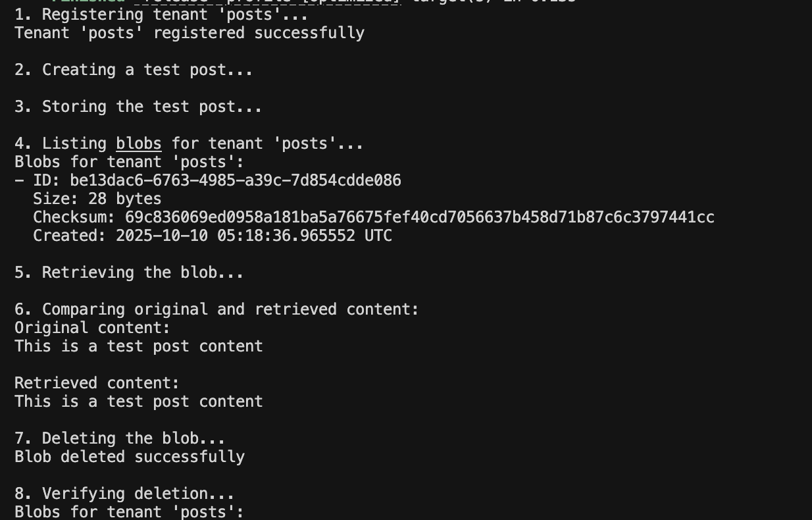This screenshot has height=520, width=812.
Task: Click the 'Deleting the blob' line
Action: 120,438
